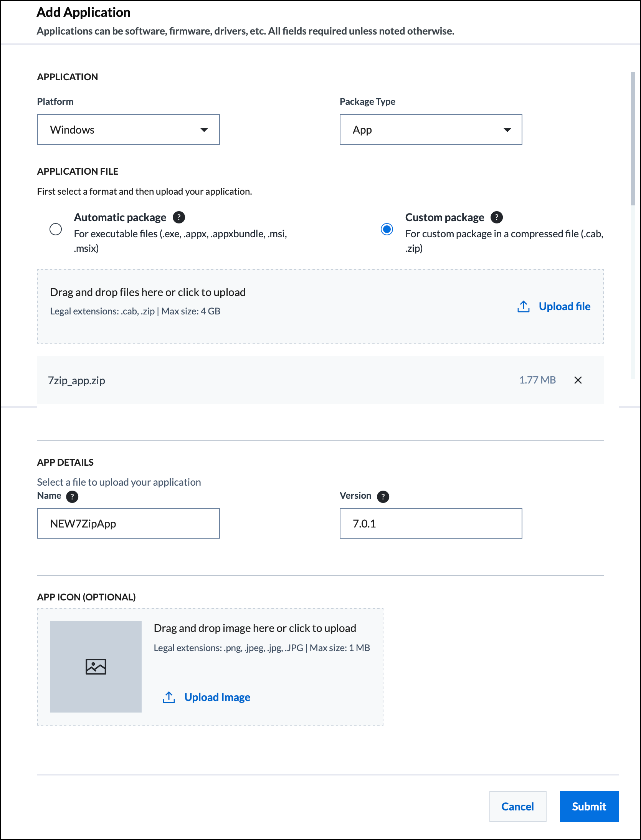The width and height of the screenshot is (641, 840).
Task: Show help tooltip next to Version
Action: (383, 496)
